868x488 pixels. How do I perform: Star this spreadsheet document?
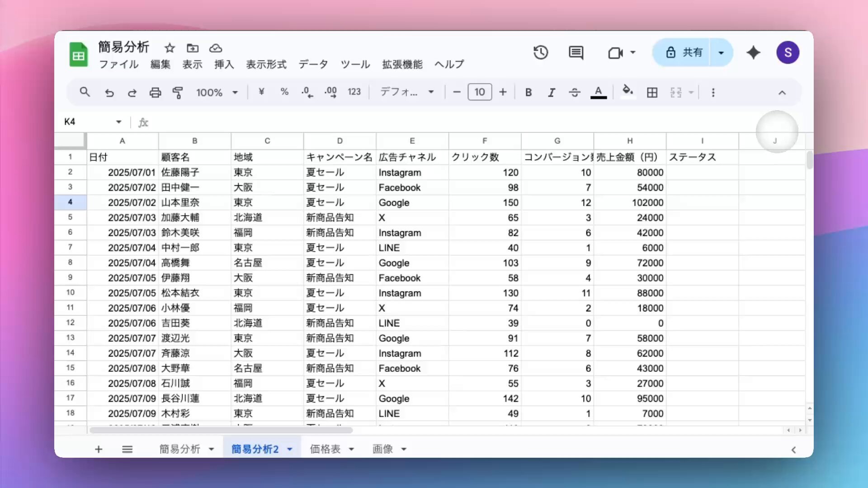pos(170,48)
